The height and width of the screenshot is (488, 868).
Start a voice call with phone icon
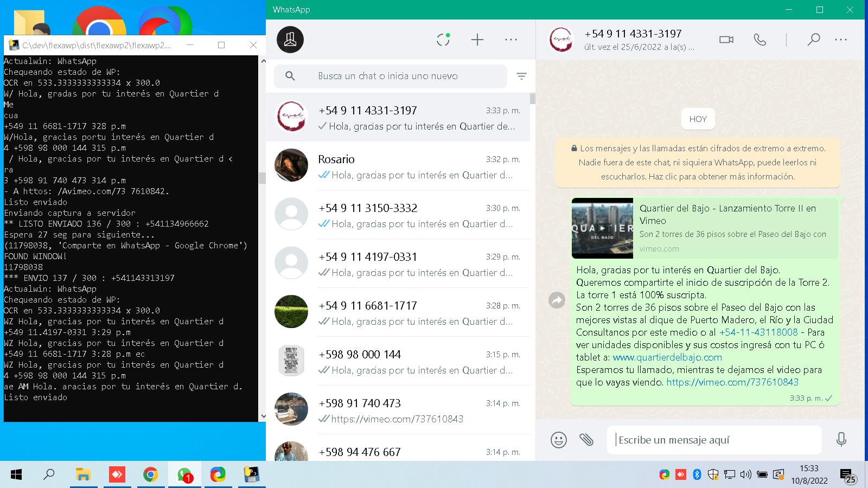click(x=760, y=40)
